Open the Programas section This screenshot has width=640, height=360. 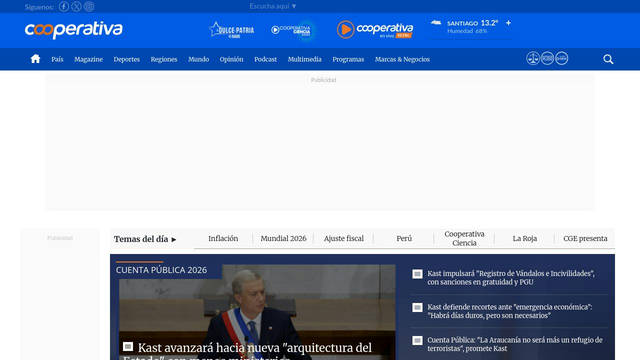click(x=348, y=59)
